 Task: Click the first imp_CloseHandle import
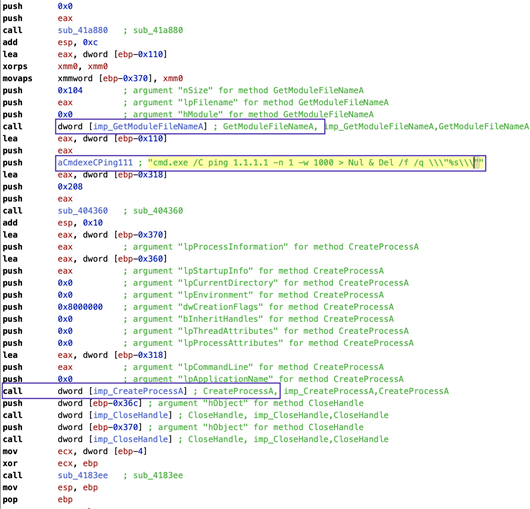pos(131,415)
